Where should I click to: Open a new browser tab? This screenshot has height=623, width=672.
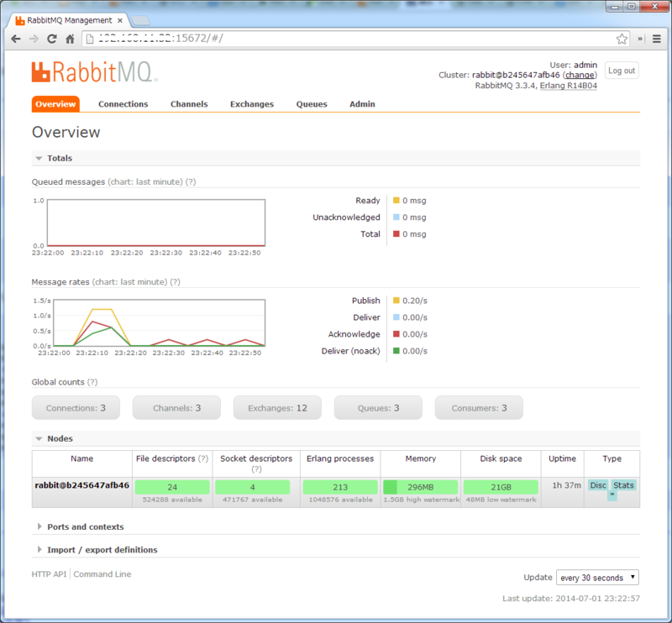[140, 20]
